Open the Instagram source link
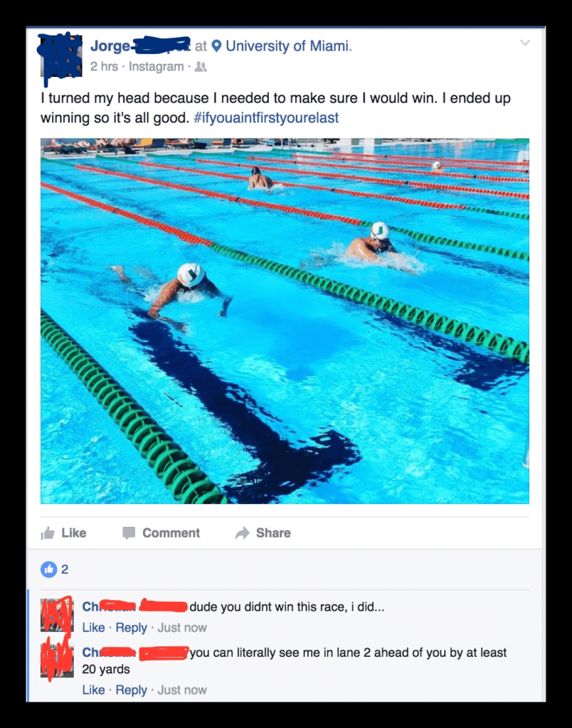The width and height of the screenshot is (572, 728). 156,67
